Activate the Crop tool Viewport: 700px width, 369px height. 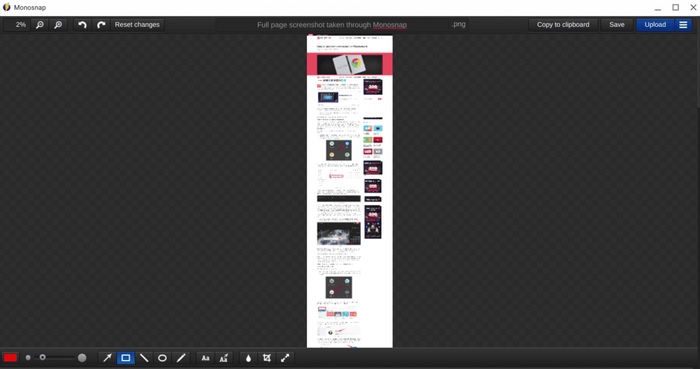(267, 358)
